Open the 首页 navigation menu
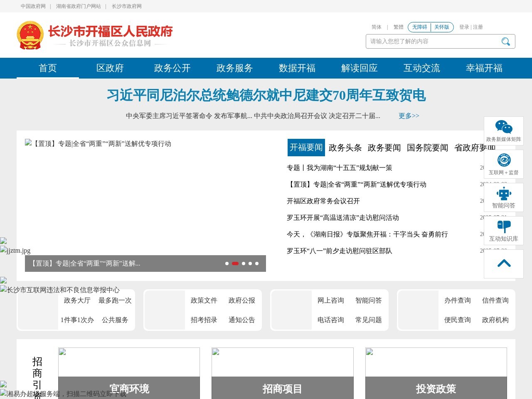The width and height of the screenshot is (532, 399). coord(47,68)
